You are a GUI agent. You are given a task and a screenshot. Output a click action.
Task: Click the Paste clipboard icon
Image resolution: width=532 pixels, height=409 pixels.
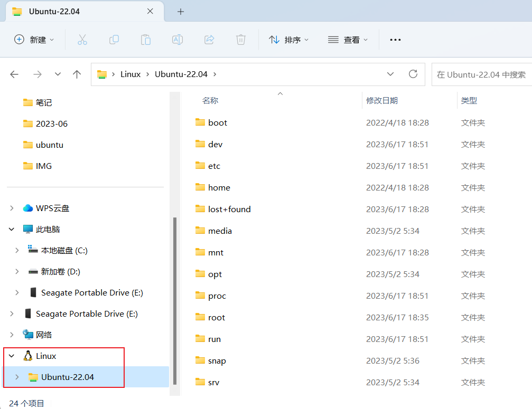point(146,40)
